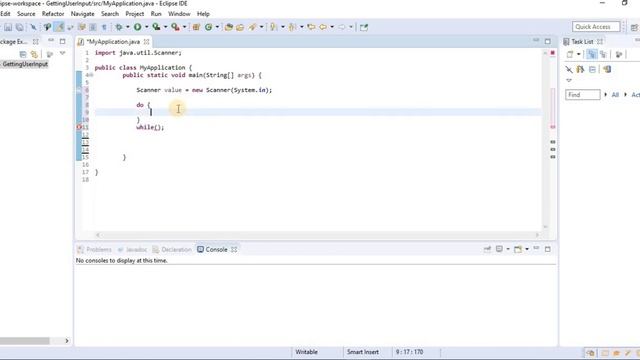Screen dimensions: 640x360
Task: Open the Task List view menu chevron
Action: pyautogui.click(x=569, y=80)
